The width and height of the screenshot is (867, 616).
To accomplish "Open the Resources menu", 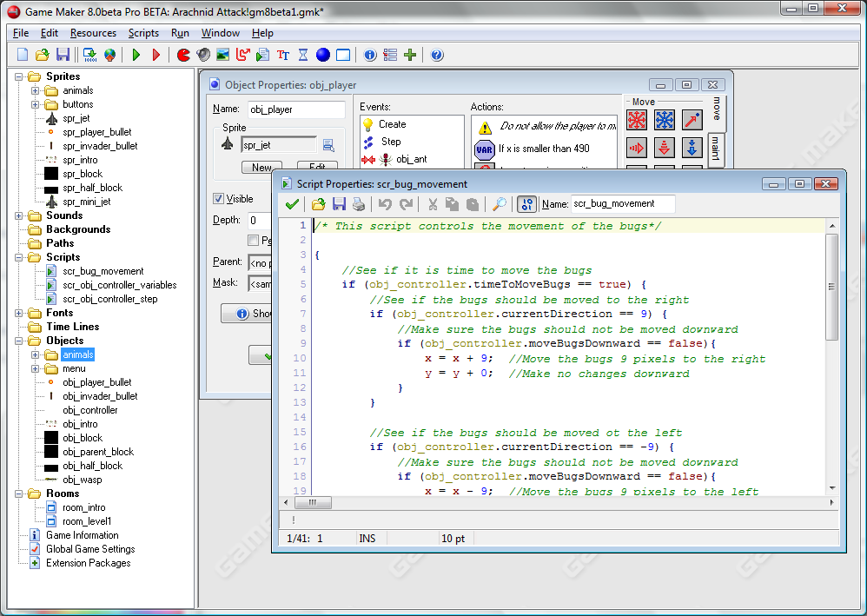I will [x=93, y=33].
